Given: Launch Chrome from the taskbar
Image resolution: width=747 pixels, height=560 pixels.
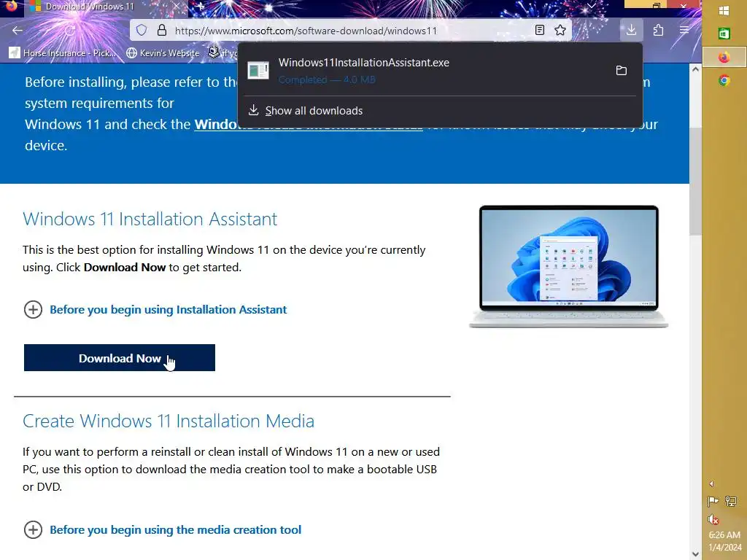Looking at the screenshot, I should pyautogui.click(x=724, y=80).
